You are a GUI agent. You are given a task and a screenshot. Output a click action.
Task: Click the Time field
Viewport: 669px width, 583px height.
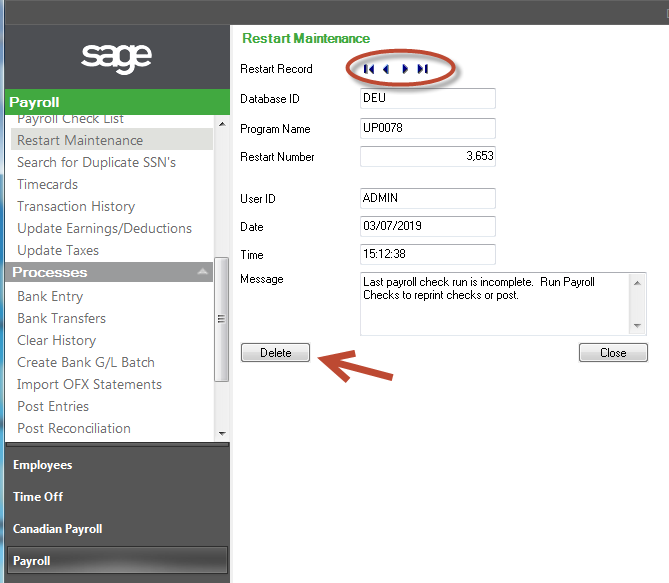click(x=428, y=254)
